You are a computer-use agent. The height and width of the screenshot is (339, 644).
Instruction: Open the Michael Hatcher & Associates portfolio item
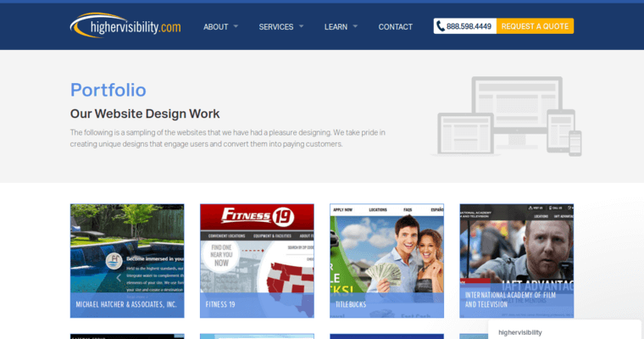pyautogui.click(x=127, y=260)
